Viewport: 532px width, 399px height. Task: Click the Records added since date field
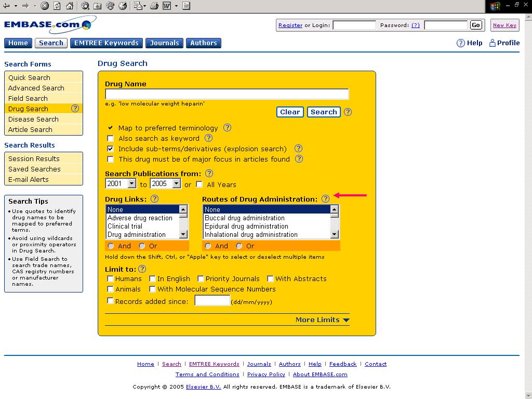(x=212, y=300)
